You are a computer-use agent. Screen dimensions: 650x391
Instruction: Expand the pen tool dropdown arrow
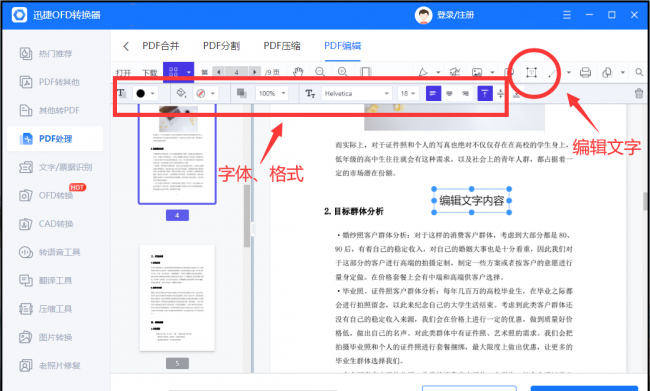[x=437, y=73]
